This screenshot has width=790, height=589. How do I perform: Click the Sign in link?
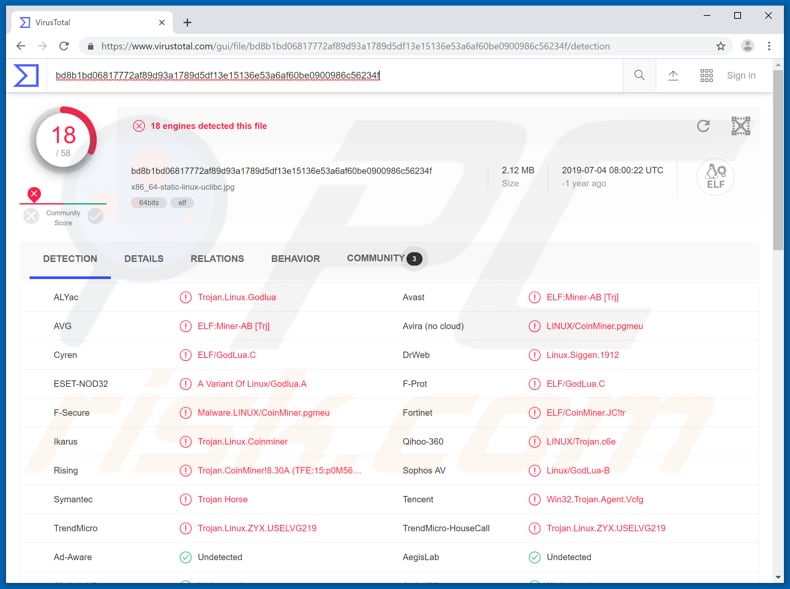click(x=741, y=76)
